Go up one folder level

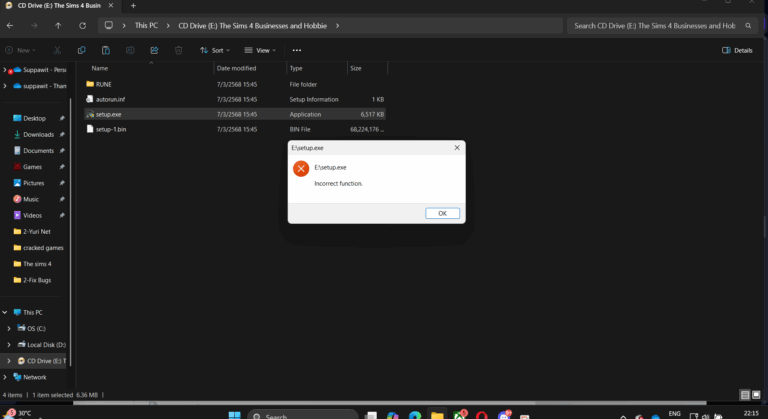tap(58, 25)
